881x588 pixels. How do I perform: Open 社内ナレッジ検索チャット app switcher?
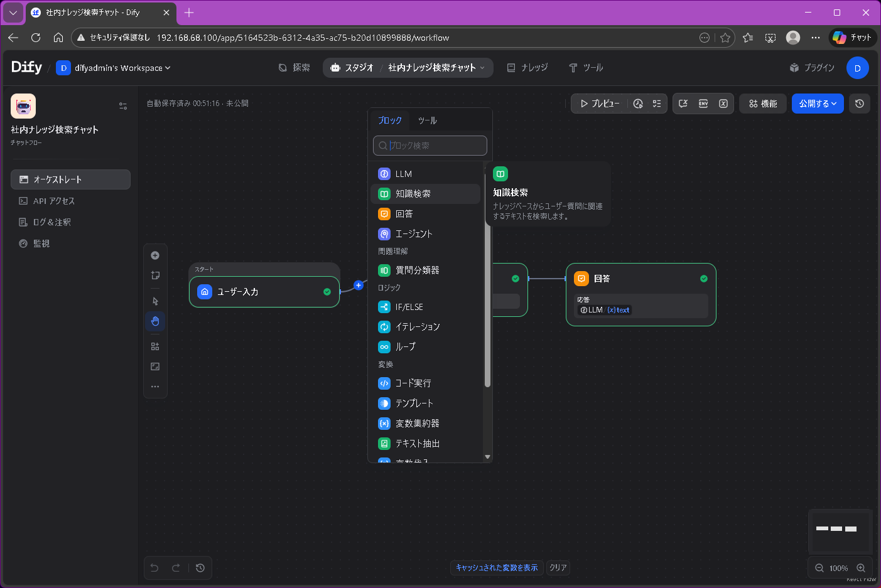[x=436, y=68]
